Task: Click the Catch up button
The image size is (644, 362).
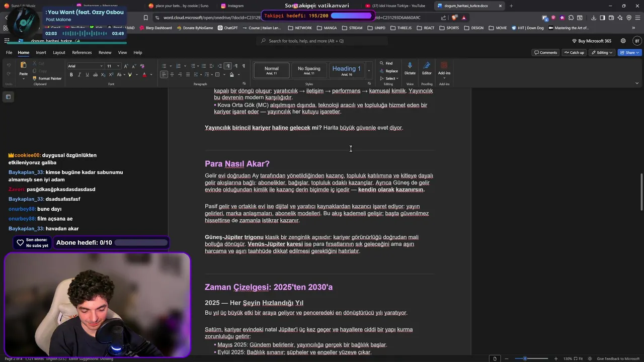Action: [x=574, y=52]
